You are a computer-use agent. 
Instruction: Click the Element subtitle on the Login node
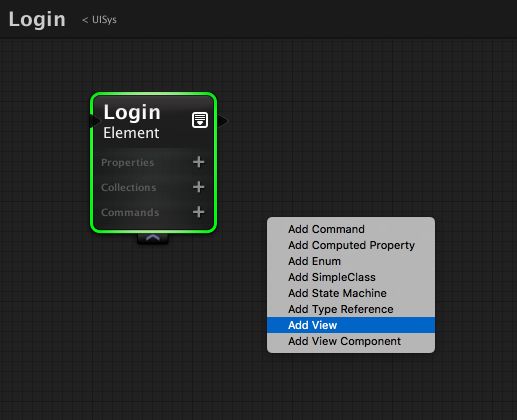[131, 133]
